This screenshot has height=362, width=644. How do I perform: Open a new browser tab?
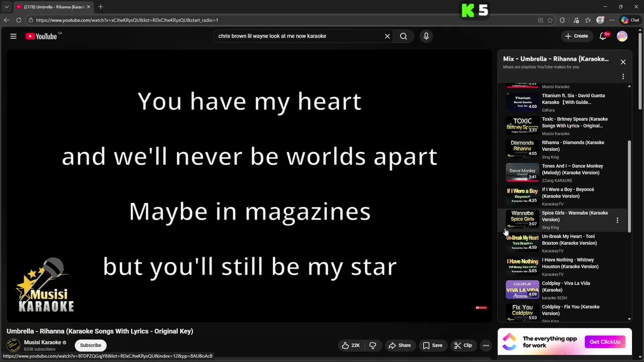coord(101,7)
